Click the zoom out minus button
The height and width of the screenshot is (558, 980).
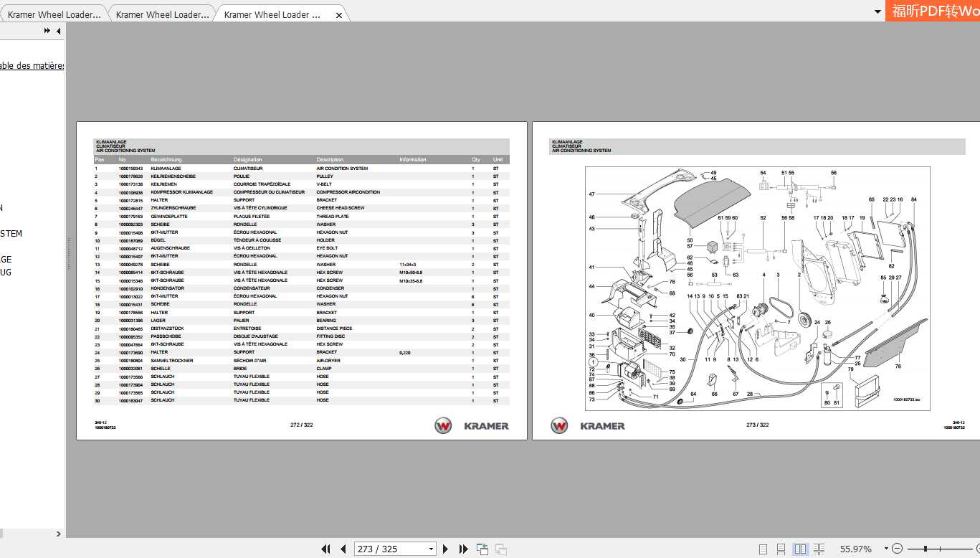(897, 549)
